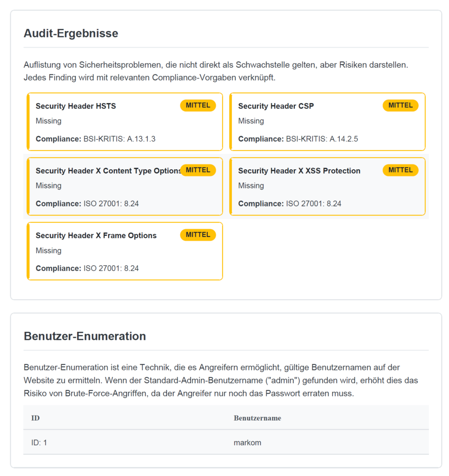
Task: Open the Security Header X Frame Options finding
Action: (96, 236)
